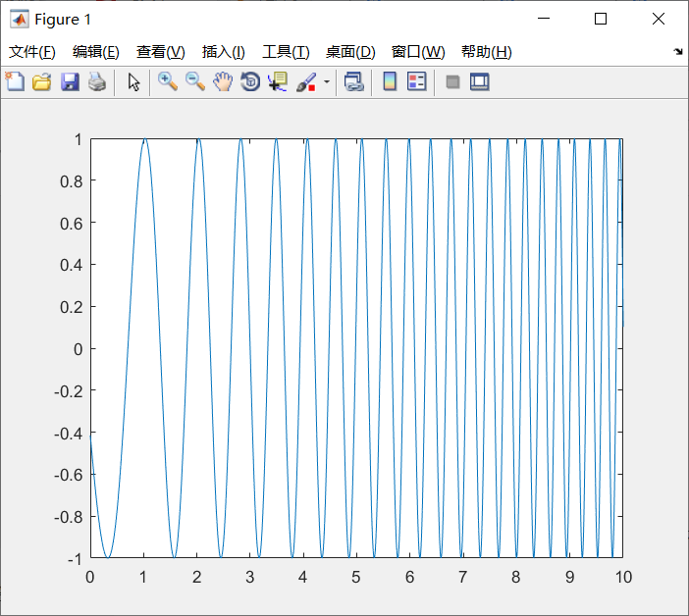
Task: Select the Data Cursor tool
Action: 278,81
